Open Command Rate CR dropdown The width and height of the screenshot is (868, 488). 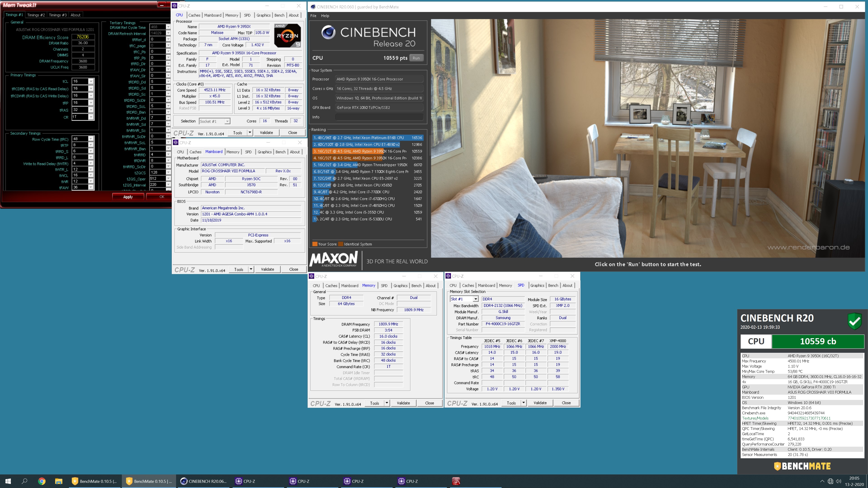tap(91, 117)
